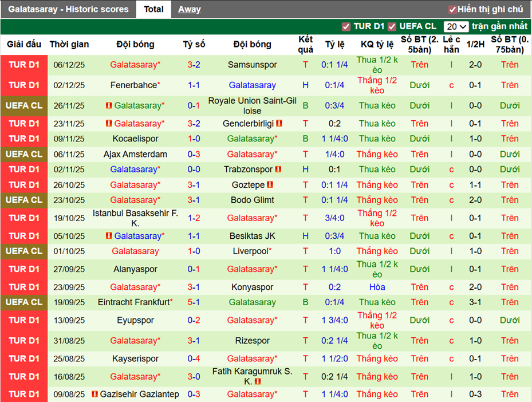Click result letter B in Kocaelispor row

coord(305,139)
